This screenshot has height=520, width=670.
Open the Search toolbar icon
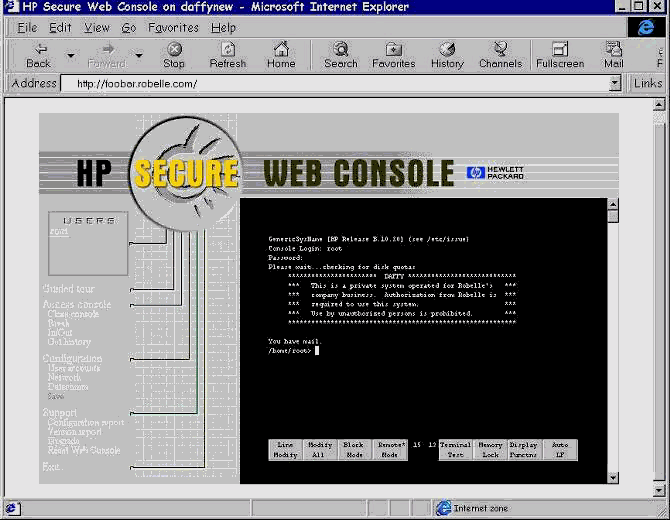pyautogui.click(x=341, y=56)
